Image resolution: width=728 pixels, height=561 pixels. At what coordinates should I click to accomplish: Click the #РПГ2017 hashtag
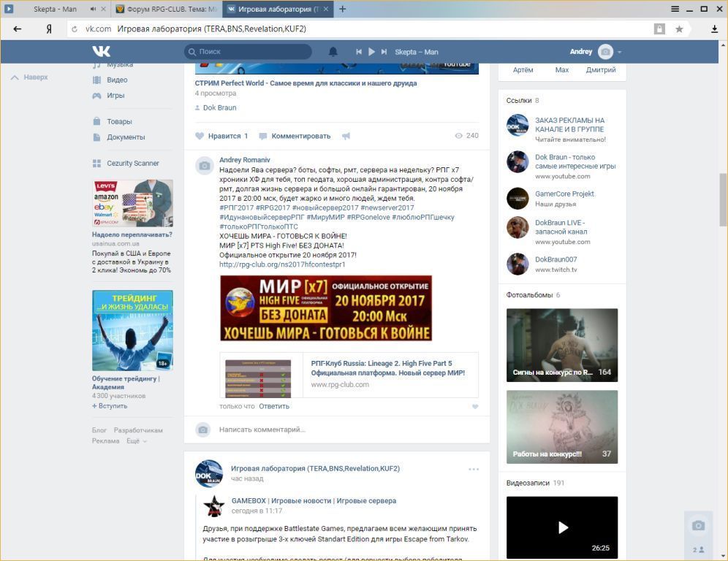(236, 207)
